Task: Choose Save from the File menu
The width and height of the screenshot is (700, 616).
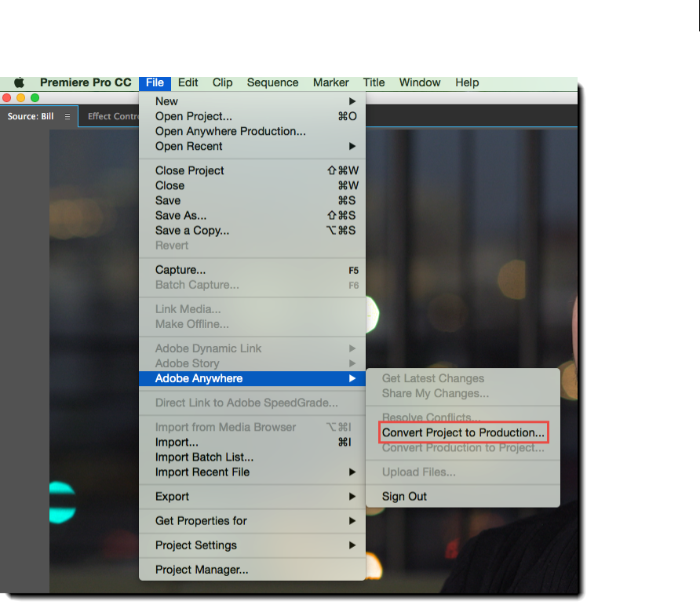Action: [252, 201]
